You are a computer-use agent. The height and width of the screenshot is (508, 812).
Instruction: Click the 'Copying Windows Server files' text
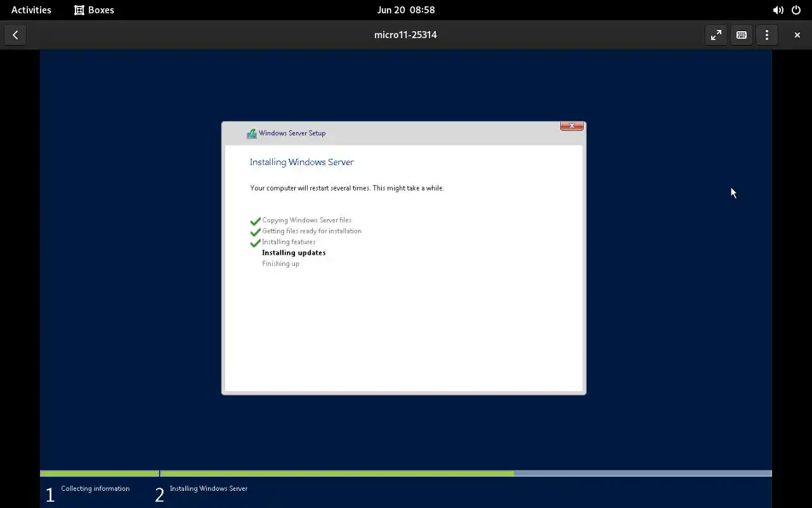coord(306,220)
